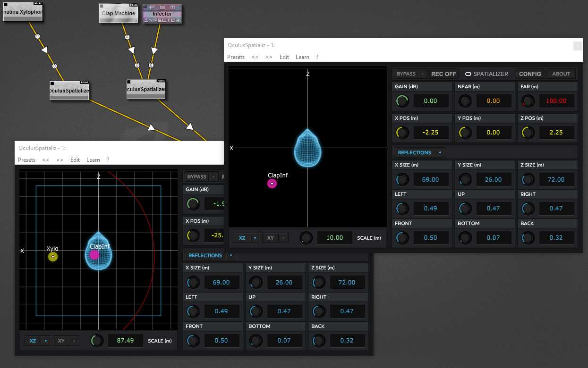The height and width of the screenshot is (368, 588).
Task: Enable REFLECTIONS in right window
Action: pos(414,153)
